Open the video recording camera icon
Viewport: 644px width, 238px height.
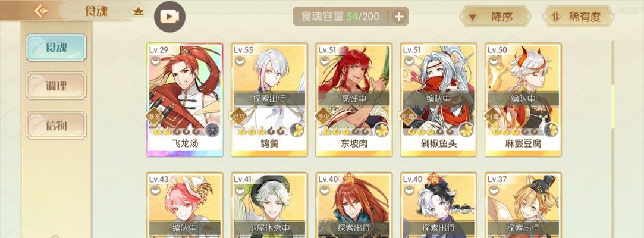point(169,17)
